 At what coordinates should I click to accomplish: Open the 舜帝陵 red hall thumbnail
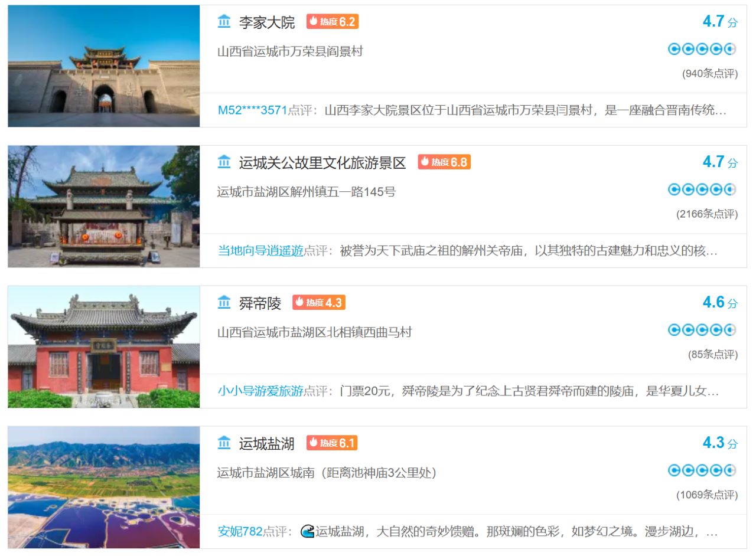[104, 347]
